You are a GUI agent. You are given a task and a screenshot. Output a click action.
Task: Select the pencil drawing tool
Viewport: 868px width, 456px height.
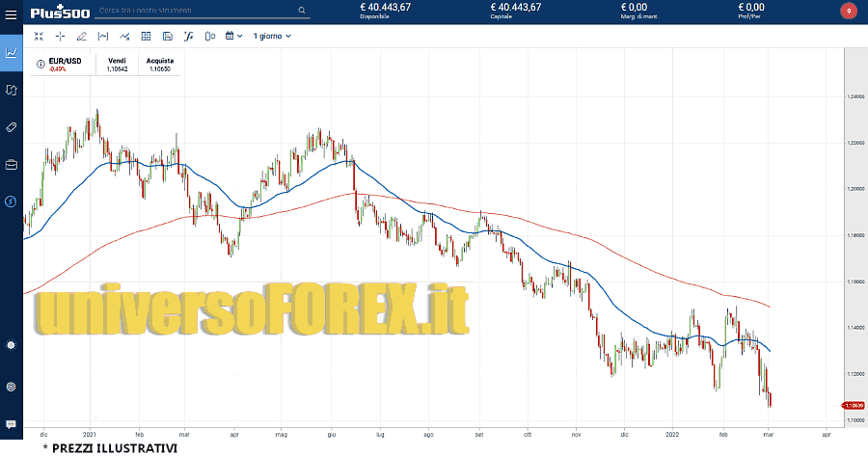click(x=81, y=36)
